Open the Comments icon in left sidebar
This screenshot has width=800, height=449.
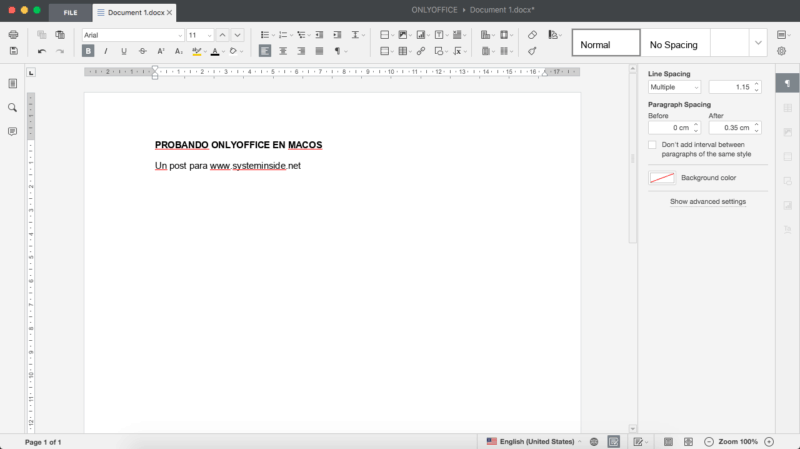click(x=13, y=132)
